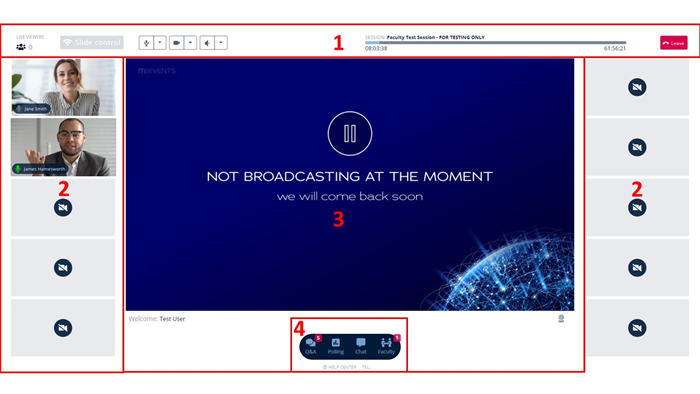Viewport: 700px width, 394px height.
Task: Open the microphone device dropdown arrow
Action: 160,43
